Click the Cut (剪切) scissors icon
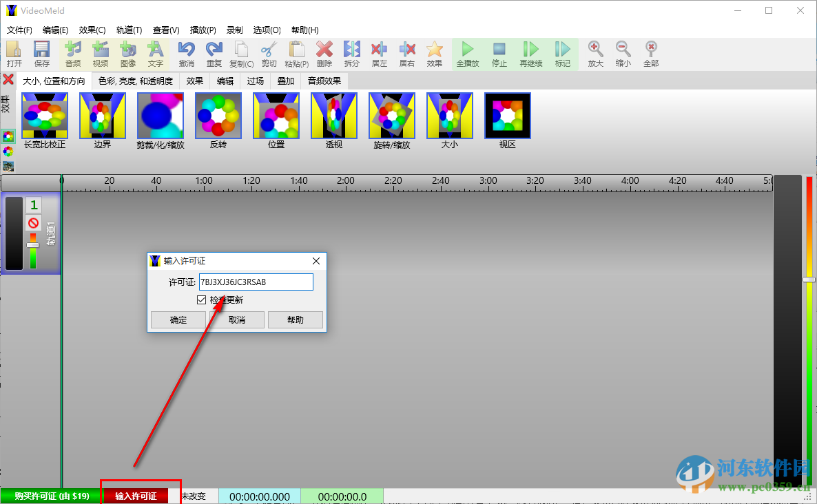The height and width of the screenshot is (504, 817). pos(269,54)
